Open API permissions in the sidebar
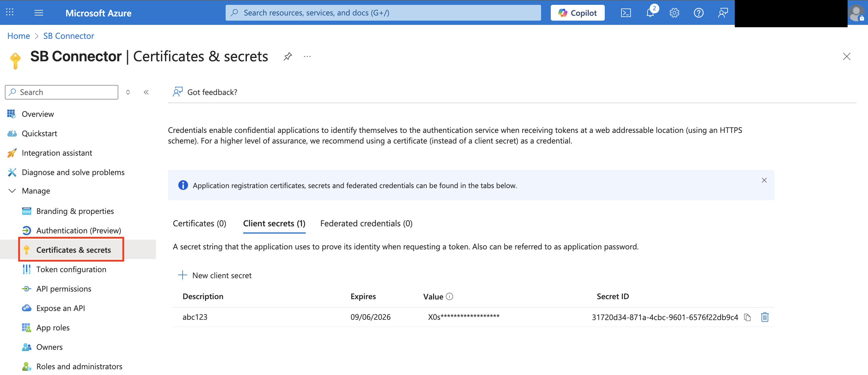This screenshot has height=375, width=868. click(x=64, y=289)
